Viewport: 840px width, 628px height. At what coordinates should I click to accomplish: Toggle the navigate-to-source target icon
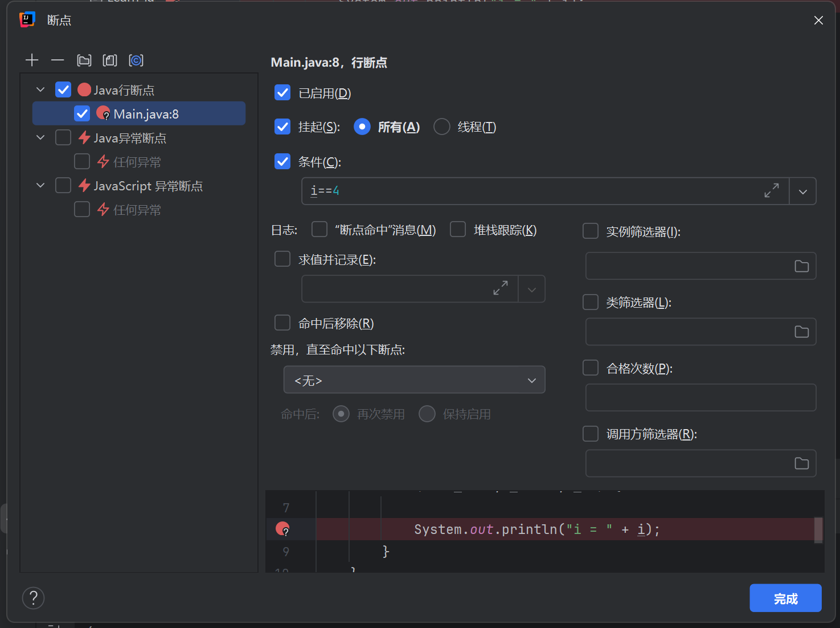(x=136, y=60)
